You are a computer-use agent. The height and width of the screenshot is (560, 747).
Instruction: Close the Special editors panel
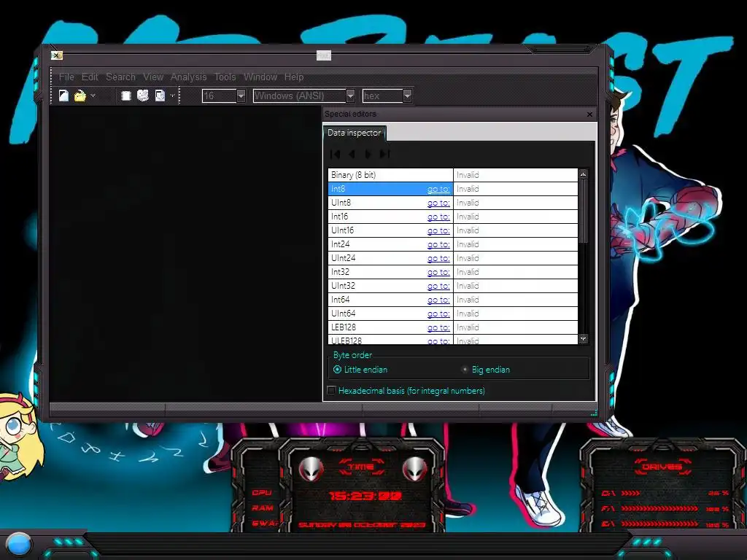[589, 114]
